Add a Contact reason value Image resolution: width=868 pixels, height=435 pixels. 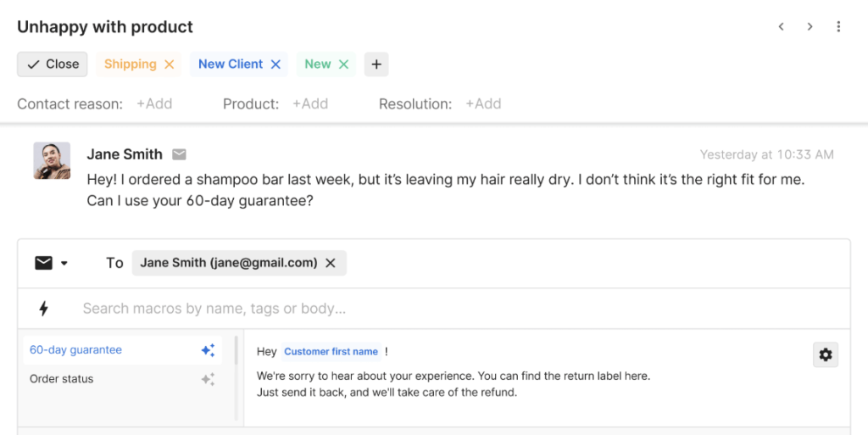154,103
